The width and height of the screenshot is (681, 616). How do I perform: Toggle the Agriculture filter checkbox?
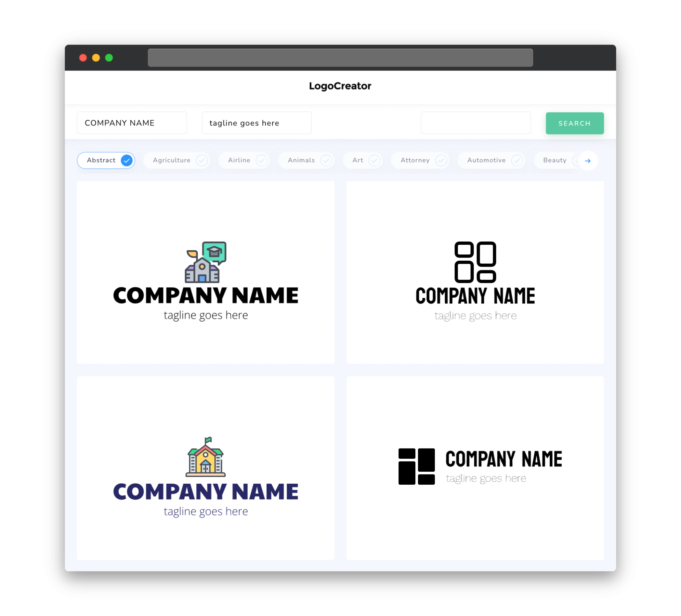[202, 160]
